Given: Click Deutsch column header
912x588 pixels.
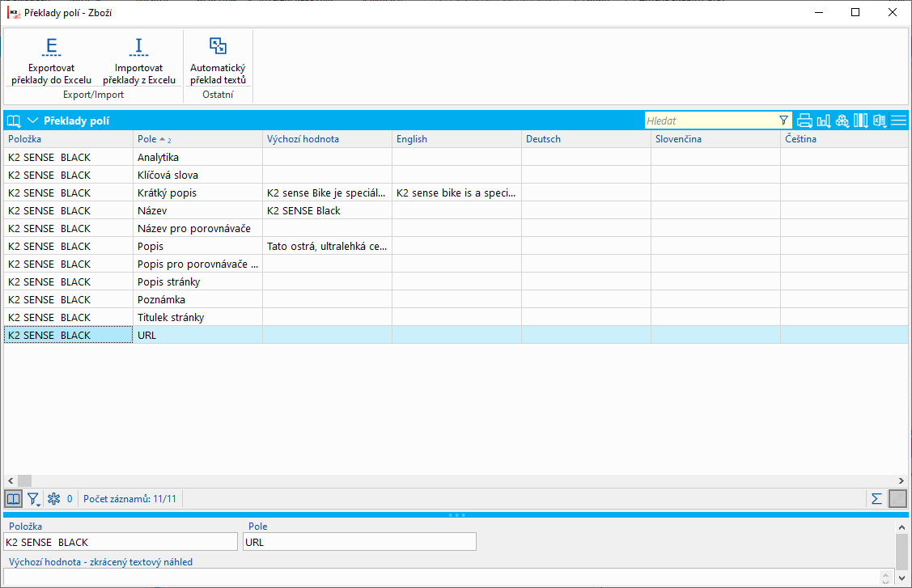Looking at the screenshot, I should tap(586, 139).
